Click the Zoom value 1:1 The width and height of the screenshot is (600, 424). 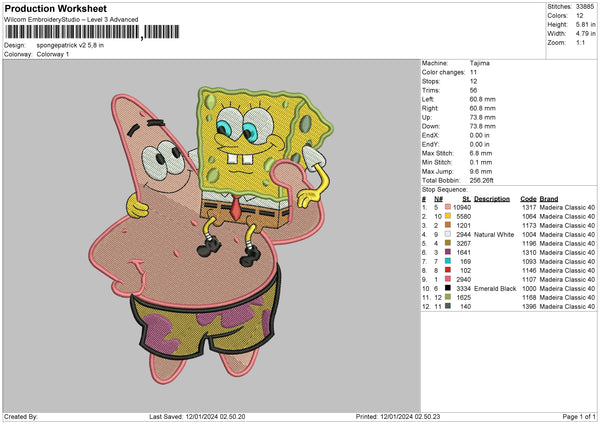[x=580, y=42]
